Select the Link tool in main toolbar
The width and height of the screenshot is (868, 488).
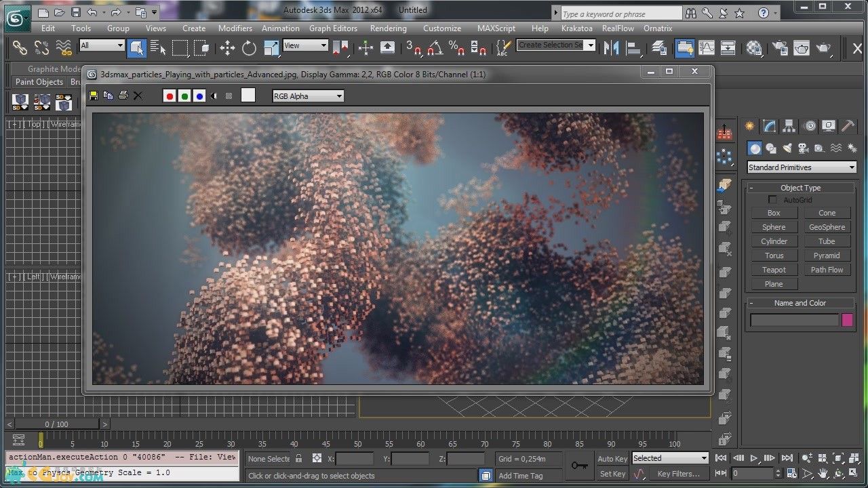coord(20,47)
